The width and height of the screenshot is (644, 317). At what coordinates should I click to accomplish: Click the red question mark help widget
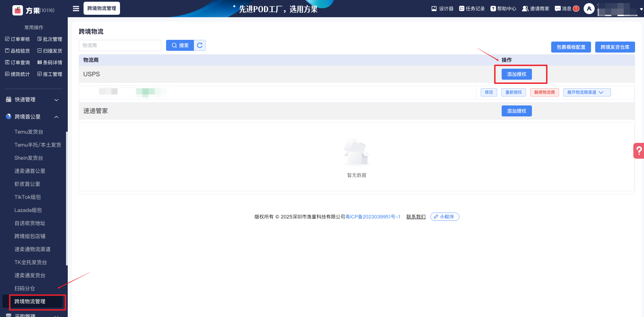[x=639, y=150]
